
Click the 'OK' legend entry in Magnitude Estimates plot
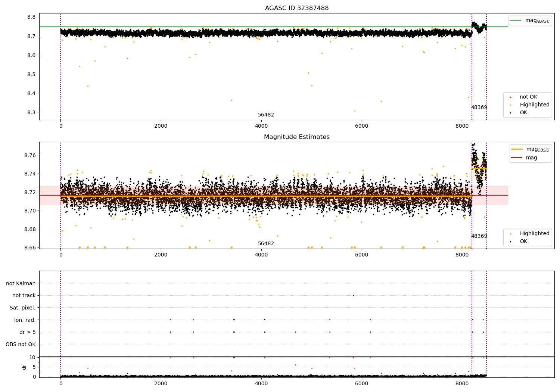click(x=523, y=242)
